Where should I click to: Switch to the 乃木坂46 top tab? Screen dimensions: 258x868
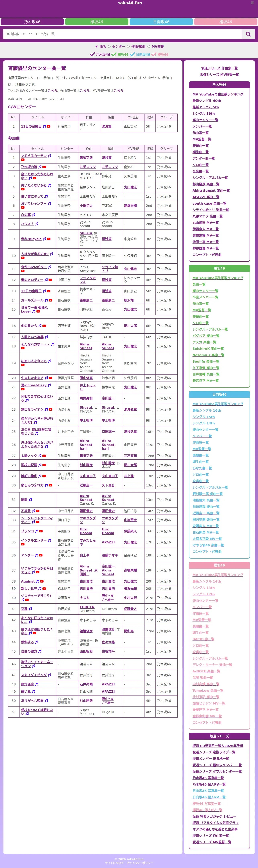coord(32,22)
